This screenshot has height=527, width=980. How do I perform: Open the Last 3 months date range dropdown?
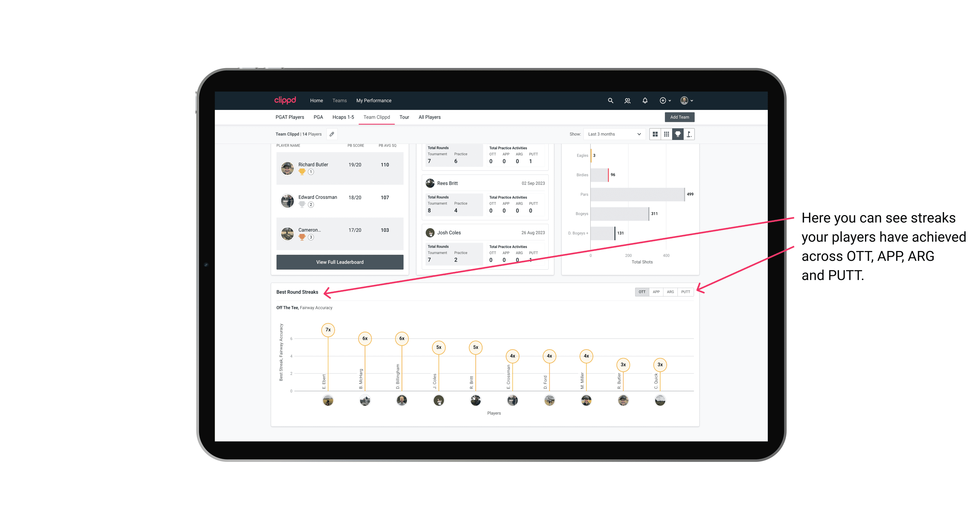pyautogui.click(x=613, y=134)
